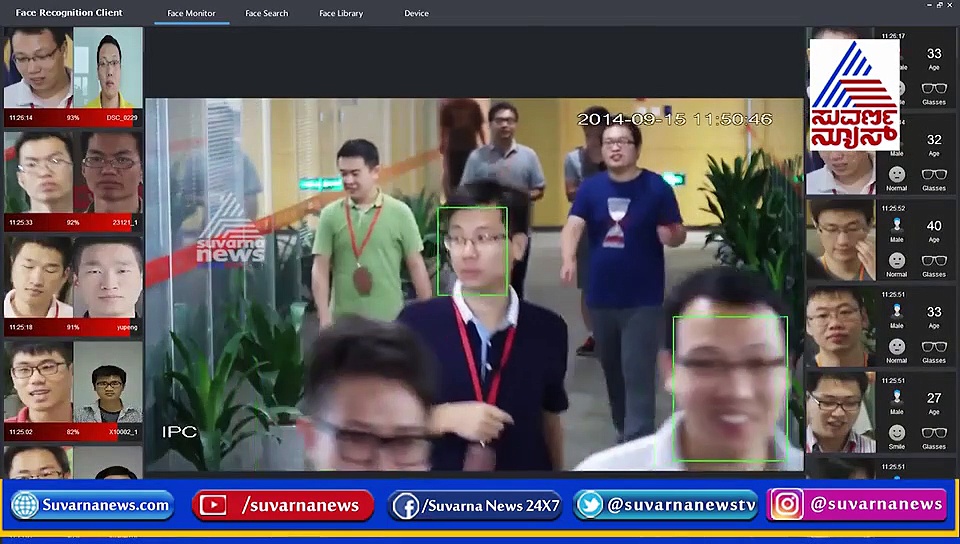Open the /suvarnanews YouTube link

coord(300,505)
